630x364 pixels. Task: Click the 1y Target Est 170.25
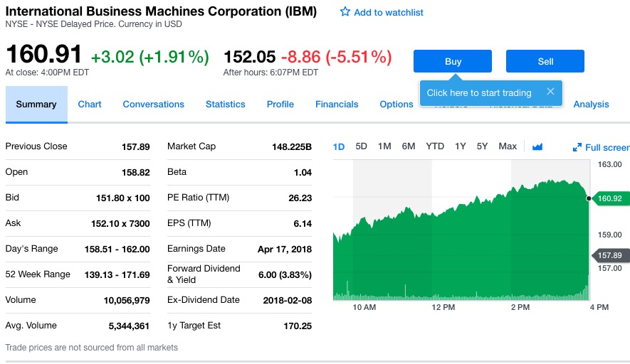(298, 326)
